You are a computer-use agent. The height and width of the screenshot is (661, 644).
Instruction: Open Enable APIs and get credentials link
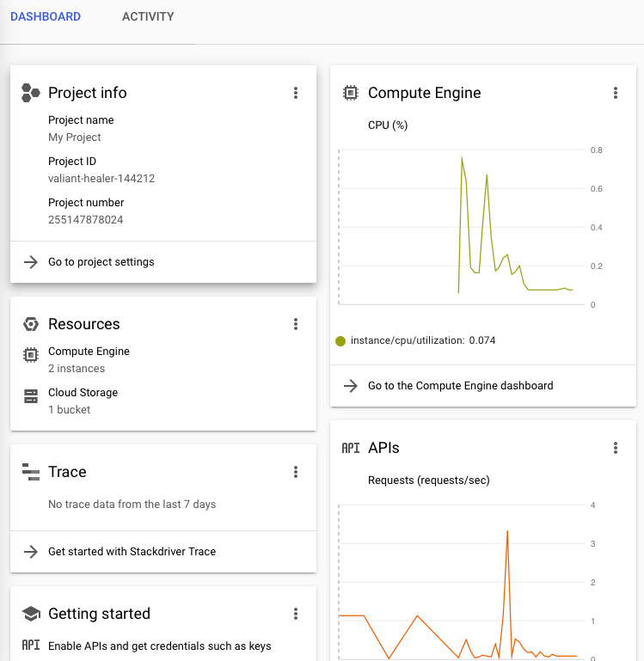tap(159, 646)
